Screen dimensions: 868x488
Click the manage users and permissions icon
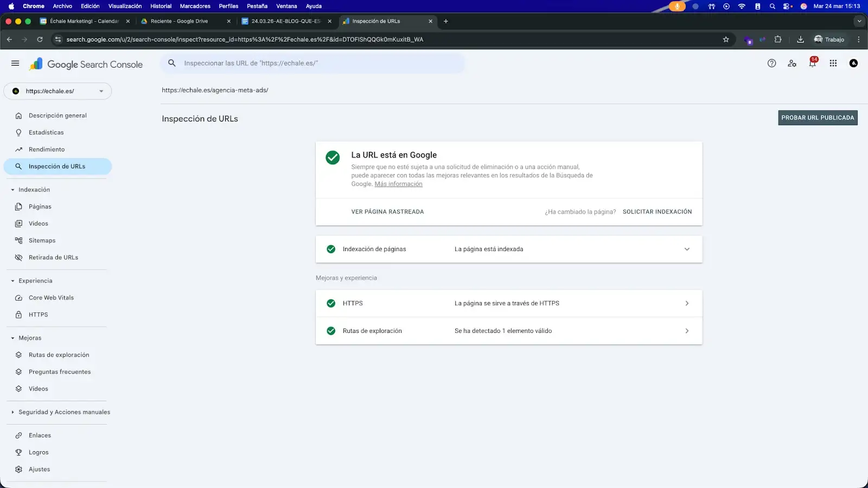pyautogui.click(x=792, y=63)
